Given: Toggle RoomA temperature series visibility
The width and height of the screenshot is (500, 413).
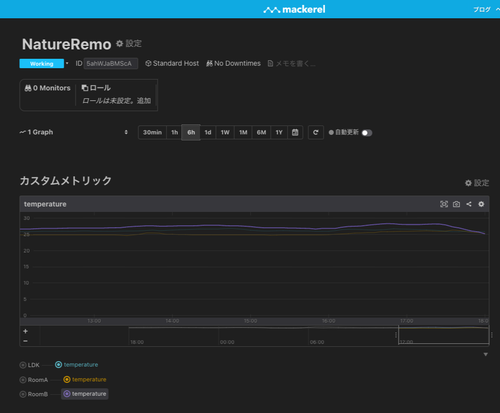Looking at the screenshot, I should pos(85,379).
